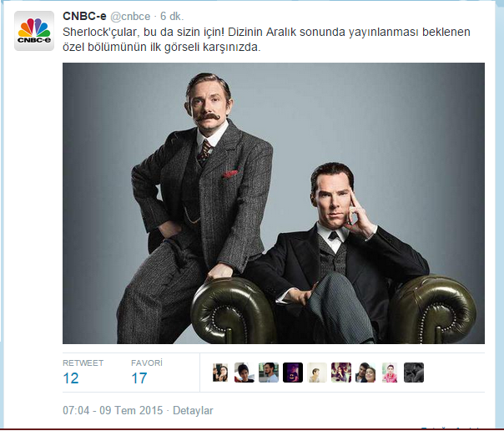This screenshot has width=504, height=431.
Task: Click the RETWEET label
Action: (x=83, y=363)
